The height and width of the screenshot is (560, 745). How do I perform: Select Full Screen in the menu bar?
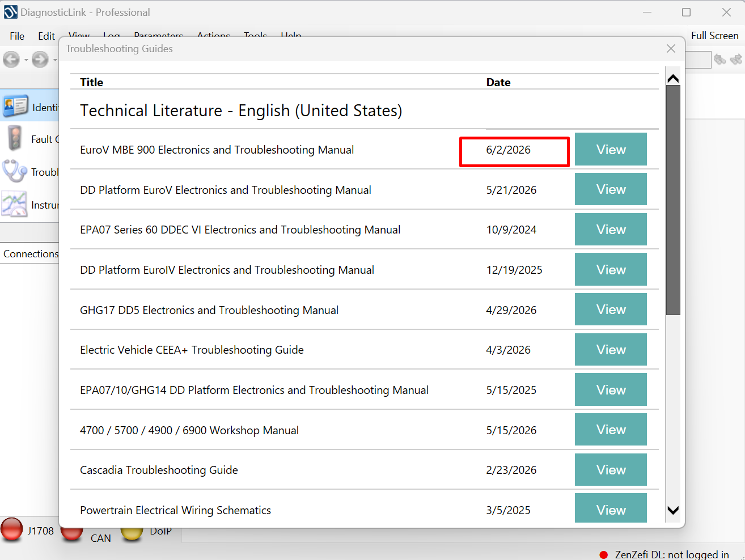pyautogui.click(x=714, y=35)
